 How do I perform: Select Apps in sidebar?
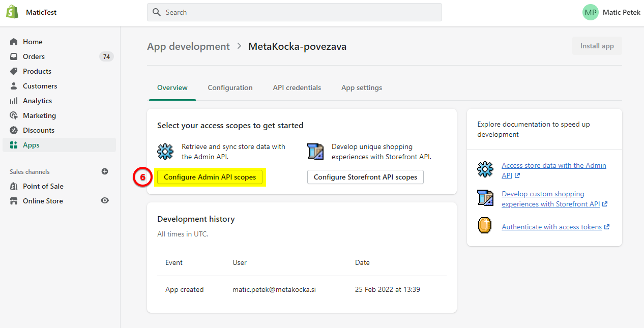[x=60, y=145]
